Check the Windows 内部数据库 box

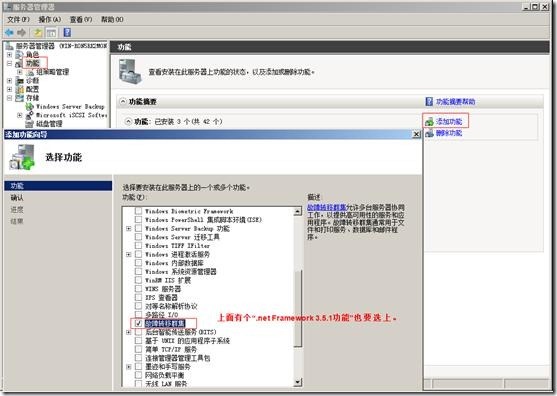coord(138,263)
